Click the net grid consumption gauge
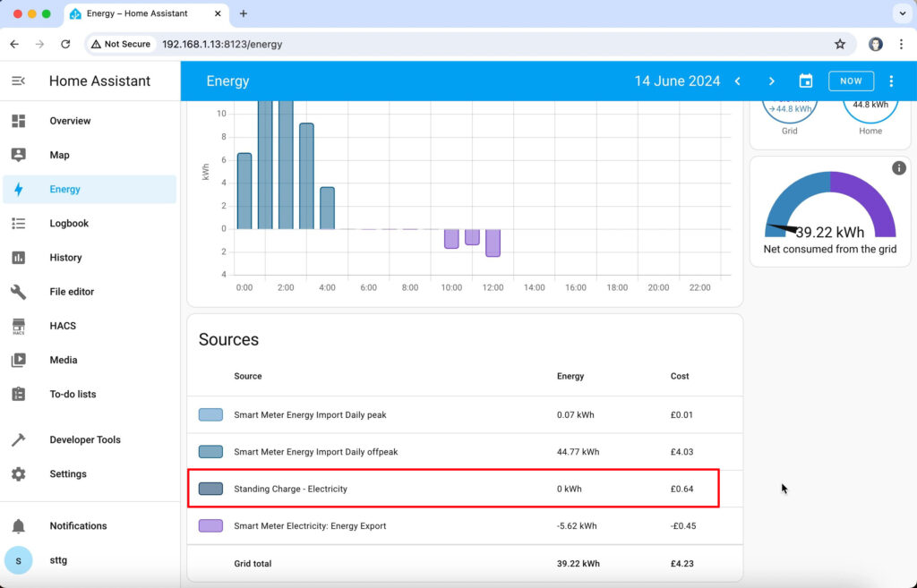 (830, 206)
